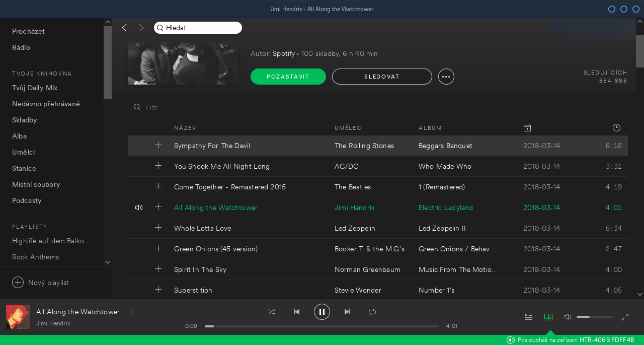Adjust the volume slider
Viewport: 644px width, 345px height.
(595, 317)
